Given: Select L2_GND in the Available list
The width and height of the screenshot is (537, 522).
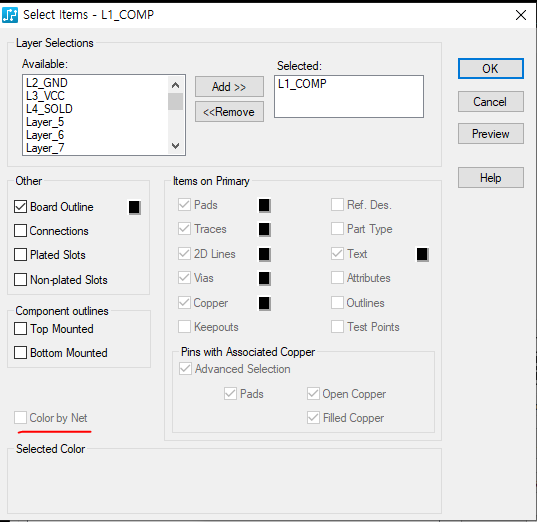Looking at the screenshot, I should (x=47, y=83).
